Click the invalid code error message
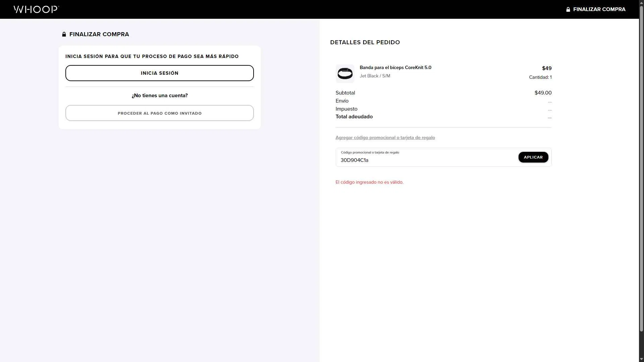 point(369,182)
